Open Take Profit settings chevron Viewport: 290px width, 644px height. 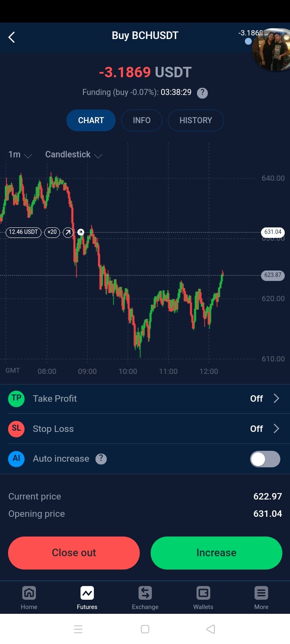276,398
